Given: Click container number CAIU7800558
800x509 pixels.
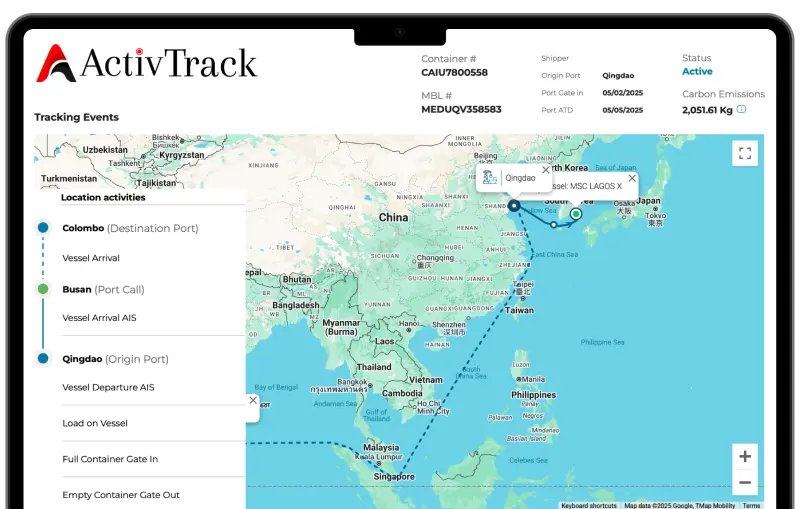Looking at the screenshot, I should click(454, 72).
